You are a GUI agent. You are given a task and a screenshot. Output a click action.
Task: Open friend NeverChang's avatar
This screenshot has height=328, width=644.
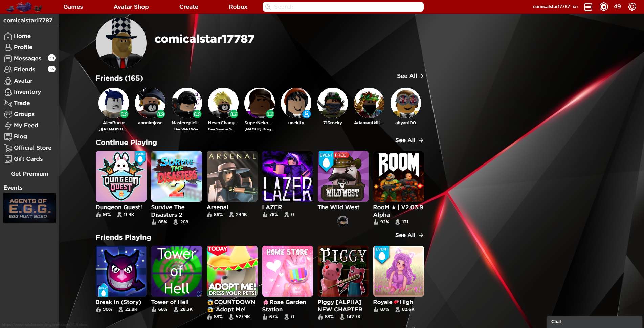[223, 103]
